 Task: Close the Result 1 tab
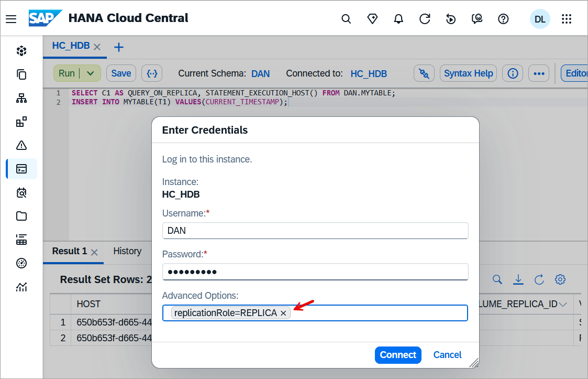pyautogui.click(x=94, y=253)
